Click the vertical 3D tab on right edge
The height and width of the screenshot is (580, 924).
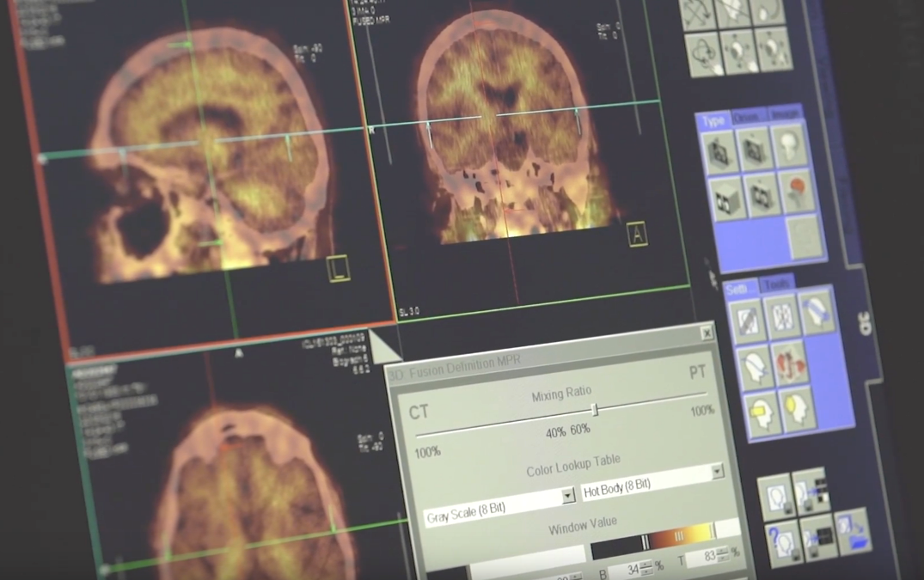click(866, 321)
